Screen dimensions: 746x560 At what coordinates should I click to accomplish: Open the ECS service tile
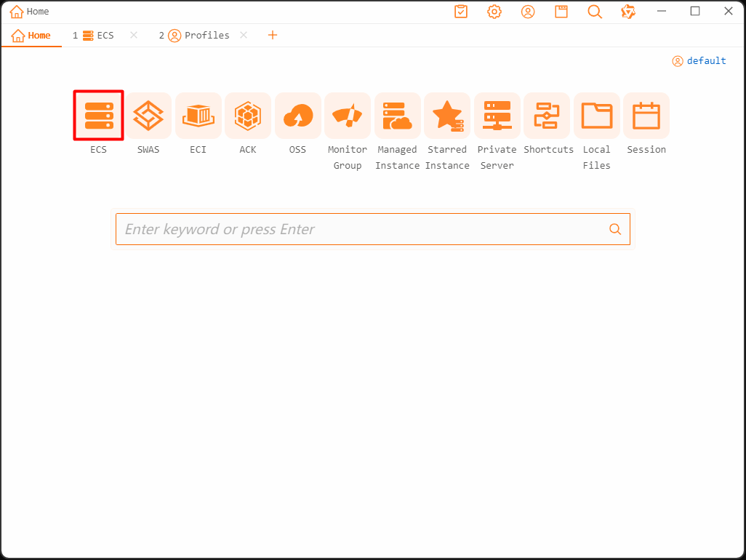pos(98,116)
